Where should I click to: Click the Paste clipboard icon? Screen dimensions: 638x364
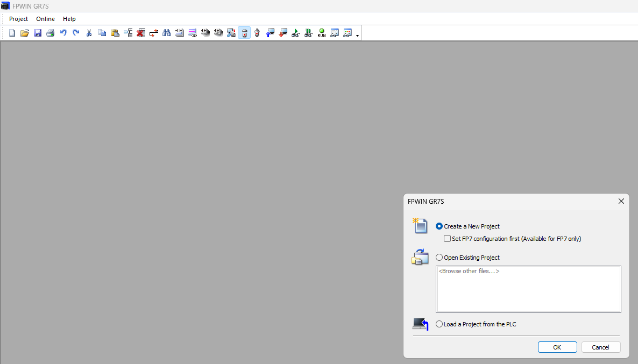tap(115, 33)
